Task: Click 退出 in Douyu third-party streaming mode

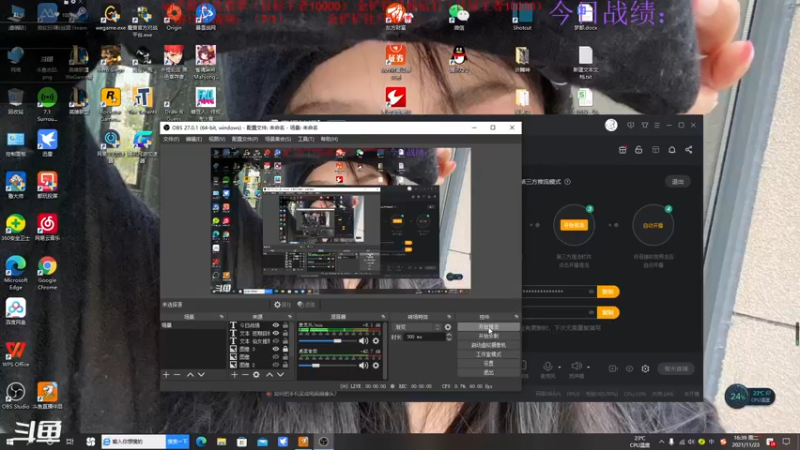Action: [x=678, y=182]
